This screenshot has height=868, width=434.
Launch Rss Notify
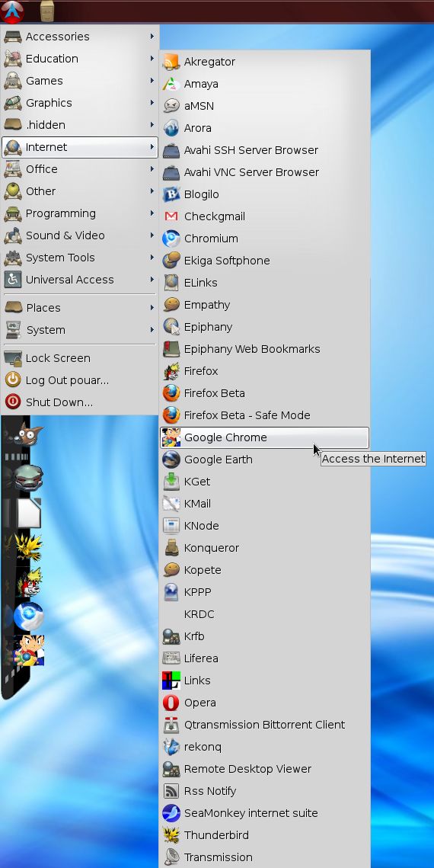click(264, 791)
